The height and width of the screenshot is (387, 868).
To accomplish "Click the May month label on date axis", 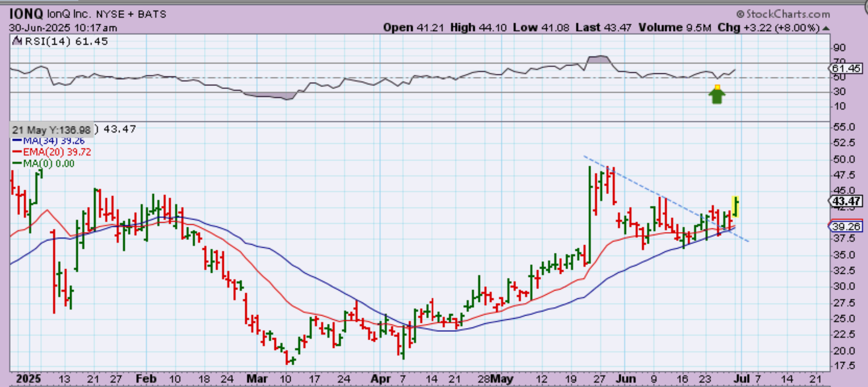I will pos(502,379).
